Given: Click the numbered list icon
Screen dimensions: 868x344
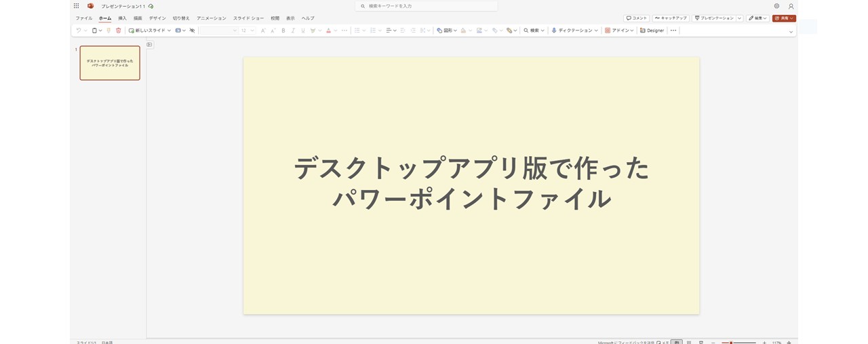Looking at the screenshot, I should tap(373, 31).
